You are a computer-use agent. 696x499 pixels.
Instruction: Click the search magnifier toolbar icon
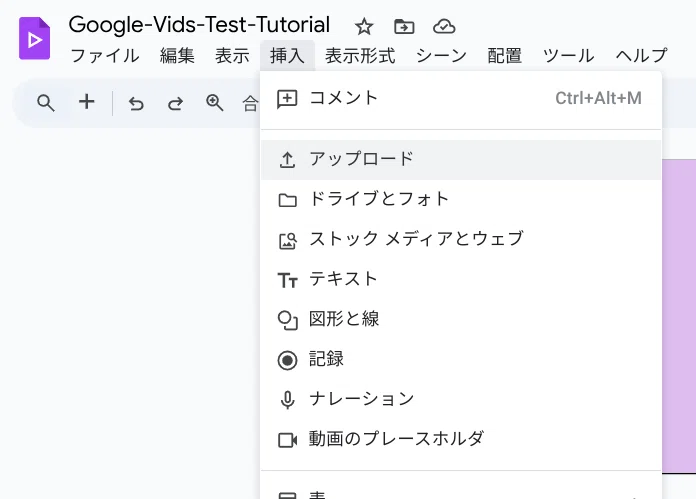pos(46,103)
